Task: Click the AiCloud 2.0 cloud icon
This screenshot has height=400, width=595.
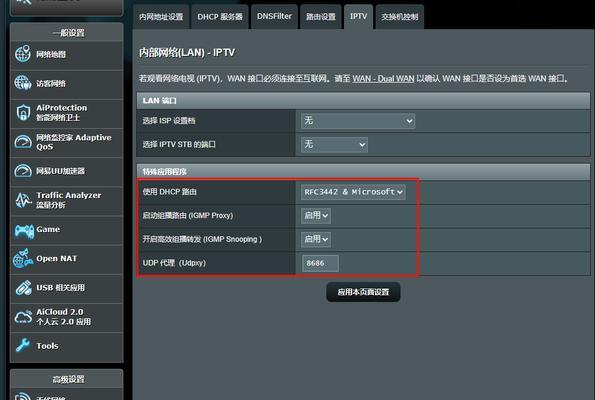Action: pos(23,317)
